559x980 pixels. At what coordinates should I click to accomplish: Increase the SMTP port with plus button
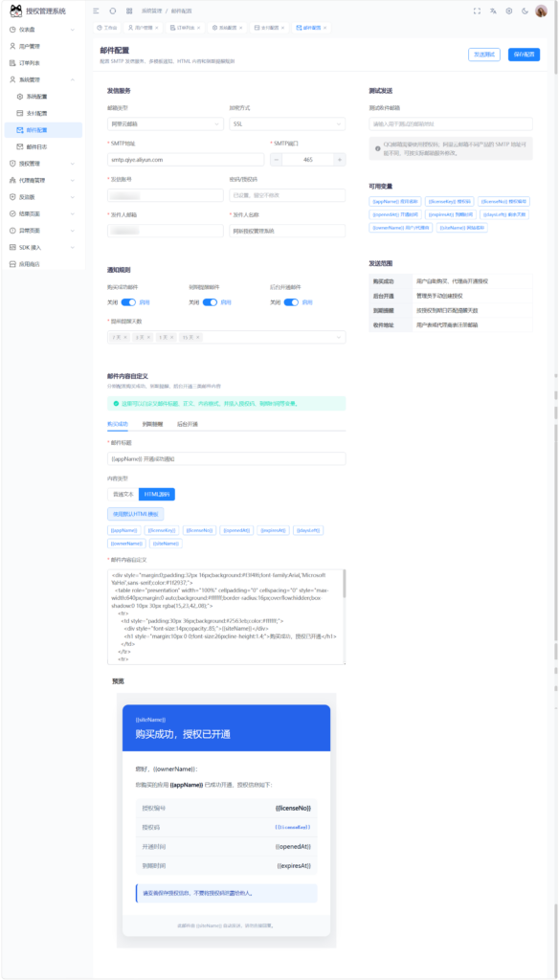340,160
